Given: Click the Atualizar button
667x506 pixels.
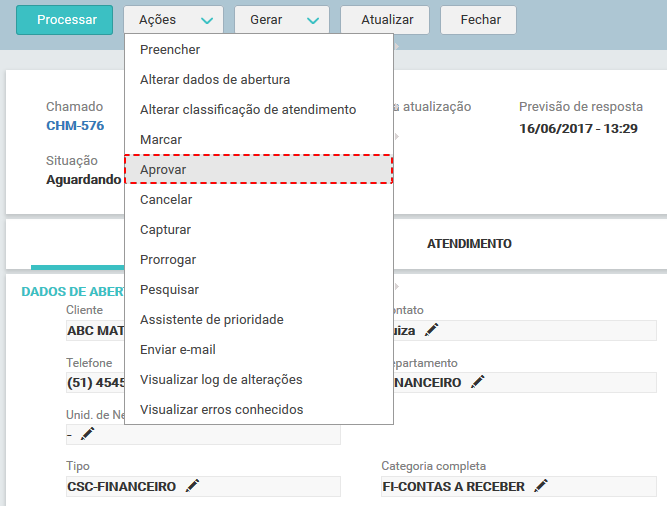Looking at the screenshot, I should point(385,20).
